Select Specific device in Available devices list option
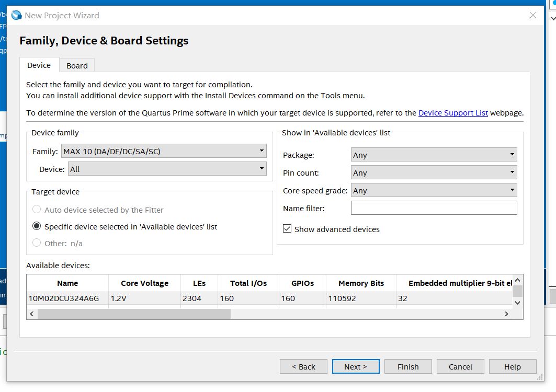The width and height of the screenshot is (556, 392). pos(37,226)
